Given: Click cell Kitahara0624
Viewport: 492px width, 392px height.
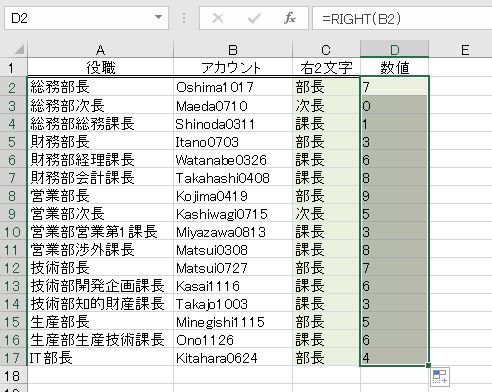Looking at the screenshot, I should [233, 358].
